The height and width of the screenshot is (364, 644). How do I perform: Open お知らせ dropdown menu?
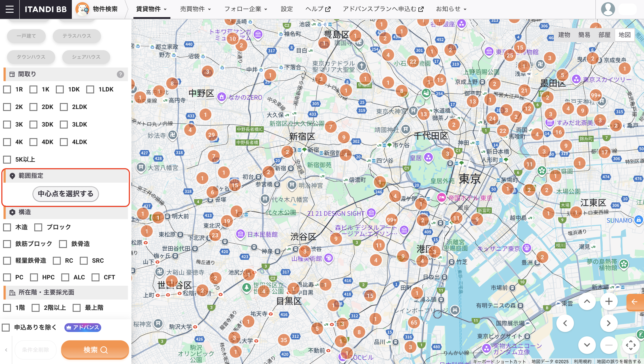(x=451, y=9)
